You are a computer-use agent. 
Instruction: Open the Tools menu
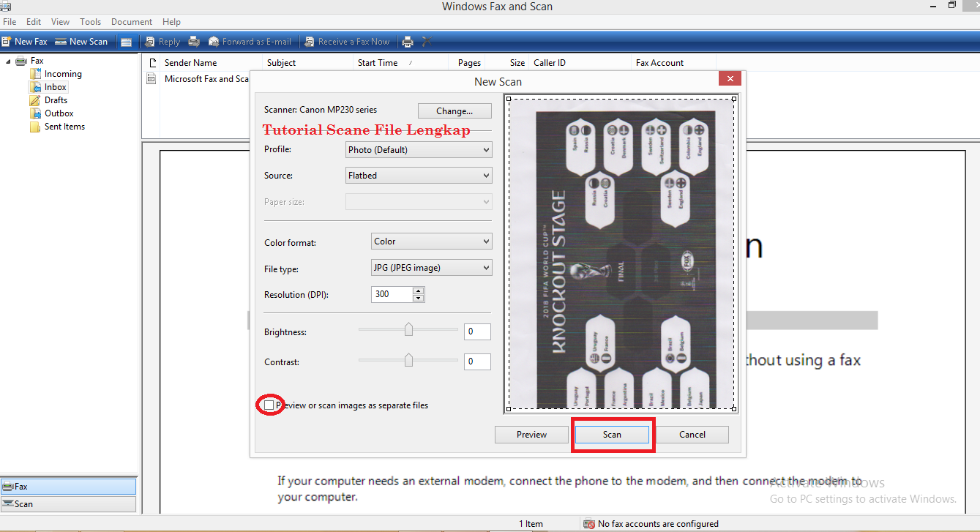click(90, 21)
